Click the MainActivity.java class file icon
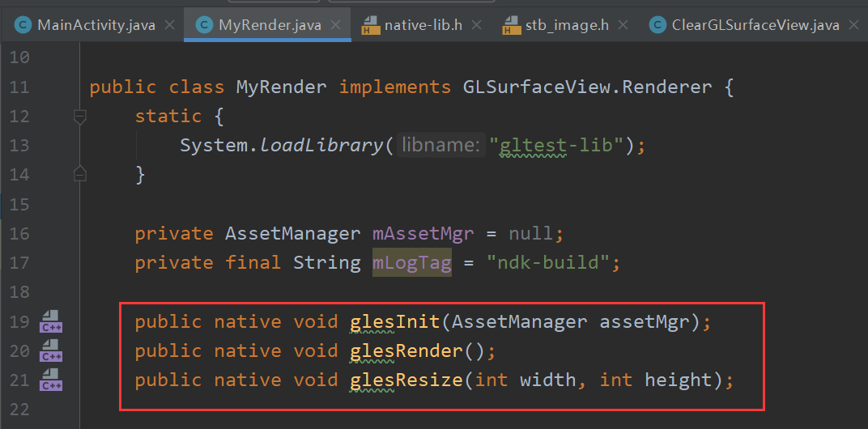This screenshot has width=868, height=429. [23, 25]
